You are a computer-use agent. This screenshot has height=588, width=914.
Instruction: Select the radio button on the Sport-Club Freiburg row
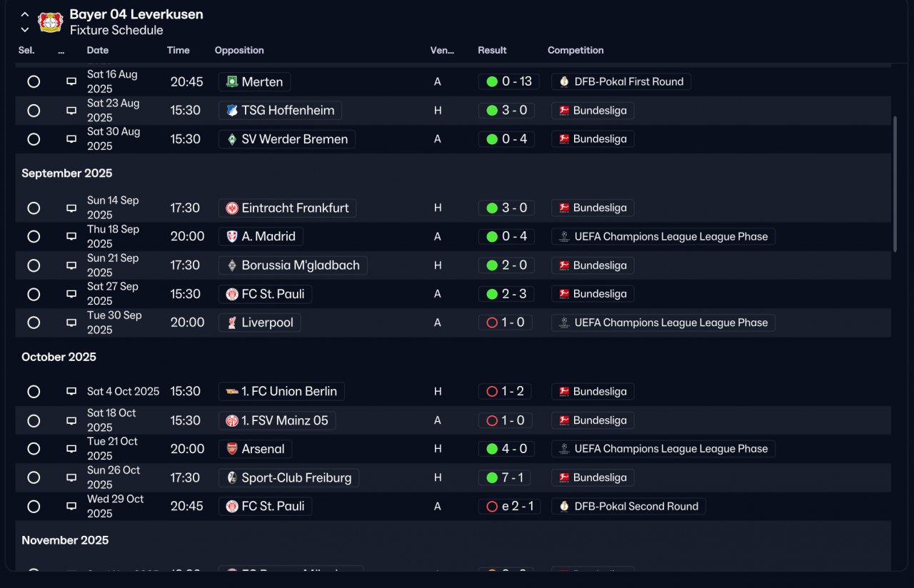click(x=34, y=477)
